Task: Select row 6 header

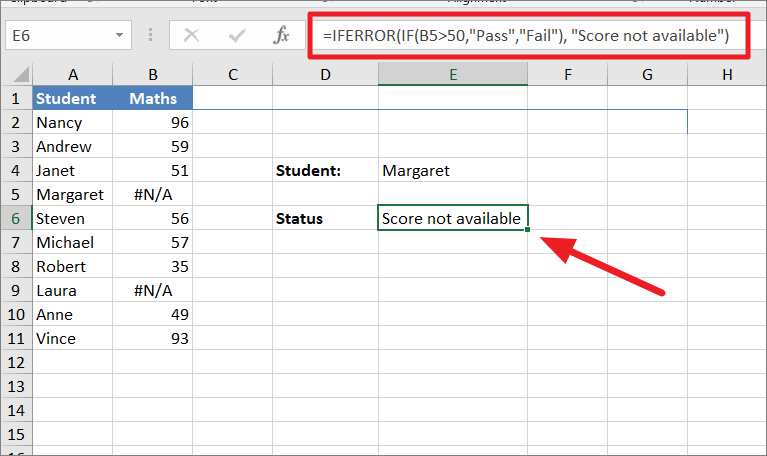Action: coord(16,218)
